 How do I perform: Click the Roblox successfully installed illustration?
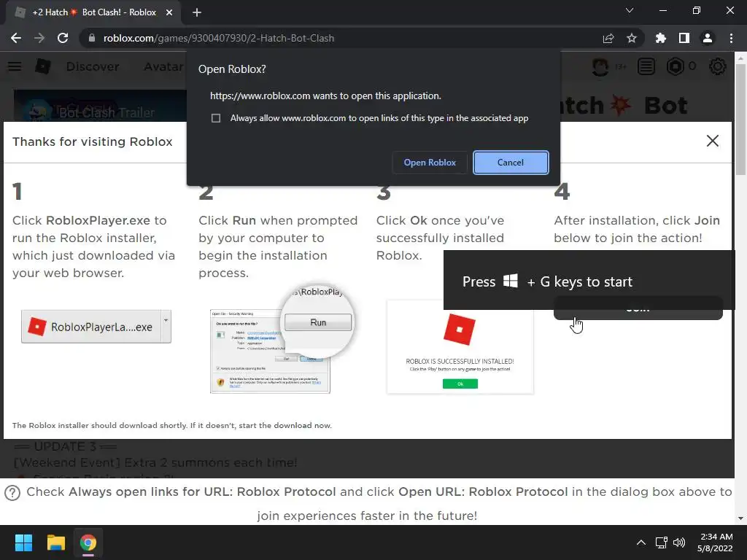[x=460, y=346]
